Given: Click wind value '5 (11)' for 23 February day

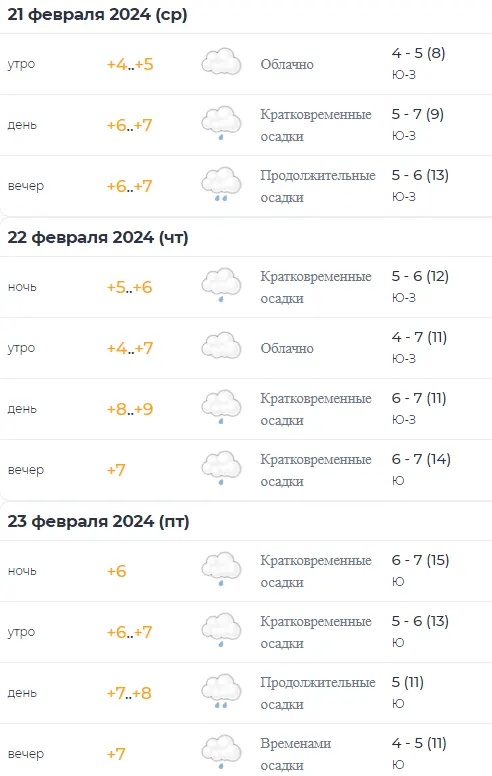Looking at the screenshot, I should [x=408, y=682].
